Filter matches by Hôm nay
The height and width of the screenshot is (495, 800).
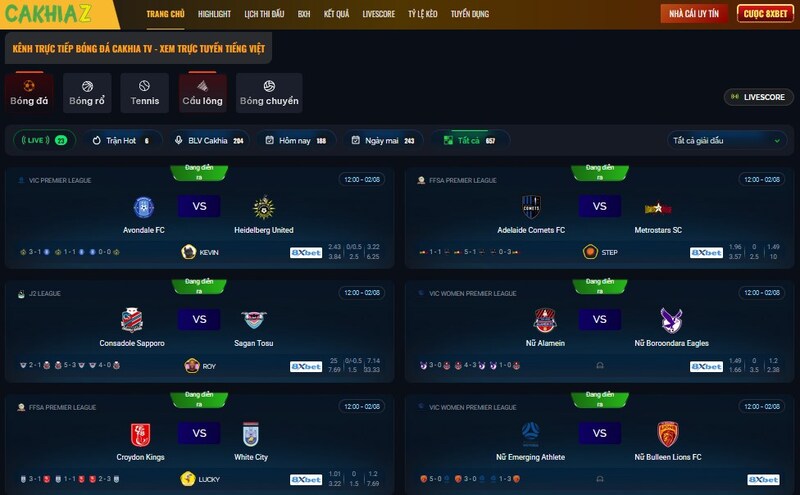[296, 140]
